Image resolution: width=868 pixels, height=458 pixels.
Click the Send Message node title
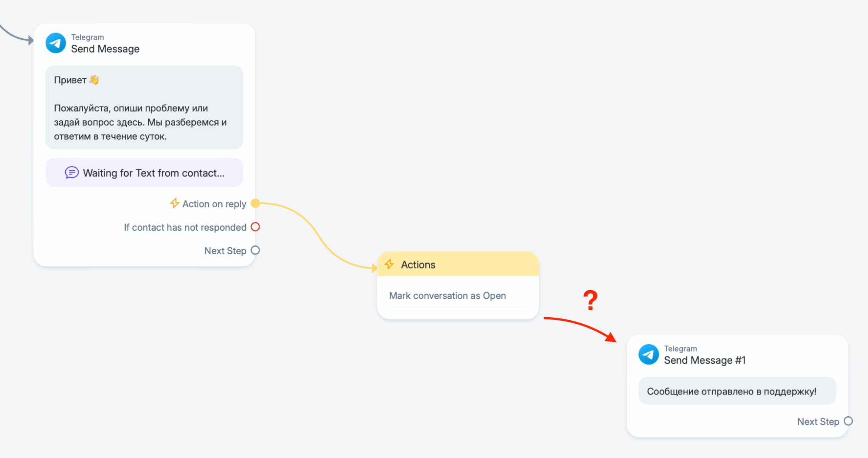105,49
